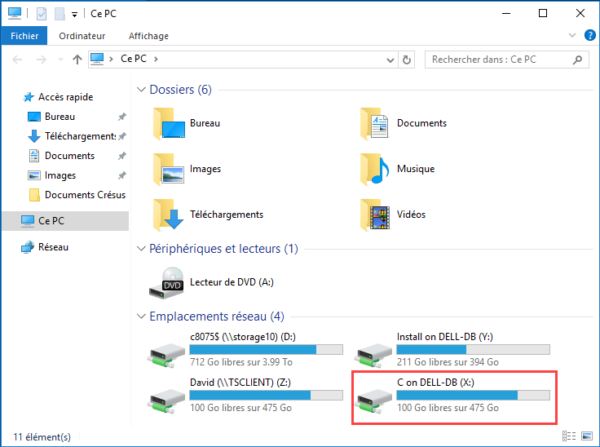The height and width of the screenshot is (447, 600).
Task: Click the '712 Go libres sur 3.99 To' text
Action: (x=241, y=362)
